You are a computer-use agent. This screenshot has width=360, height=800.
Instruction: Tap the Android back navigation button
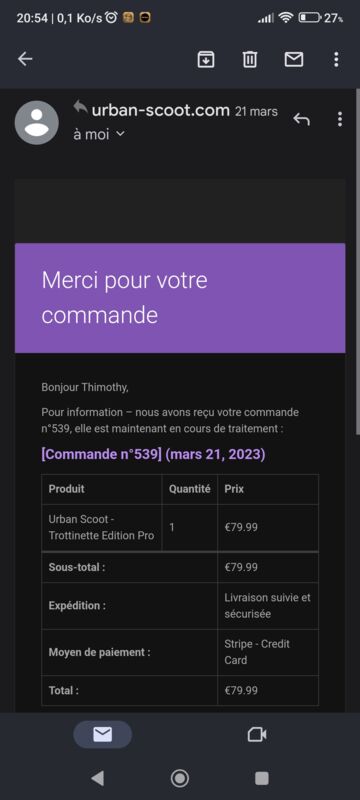pos(97,778)
